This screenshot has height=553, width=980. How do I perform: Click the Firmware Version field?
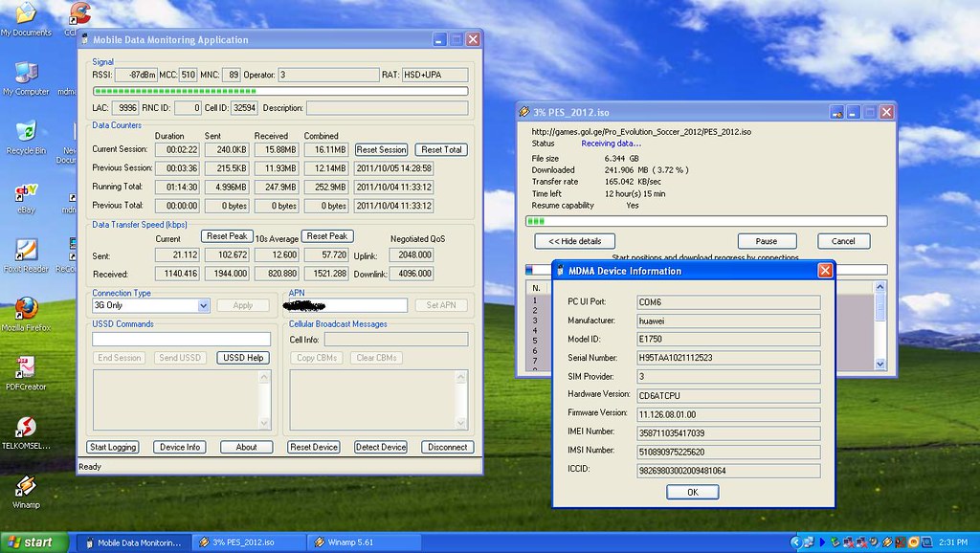click(x=728, y=414)
